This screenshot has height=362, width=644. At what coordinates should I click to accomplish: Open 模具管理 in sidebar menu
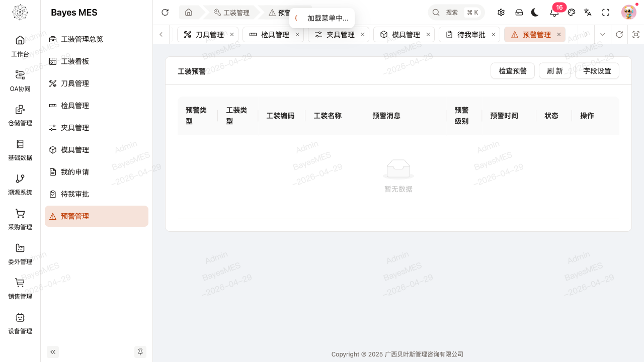tap(97, 150)
